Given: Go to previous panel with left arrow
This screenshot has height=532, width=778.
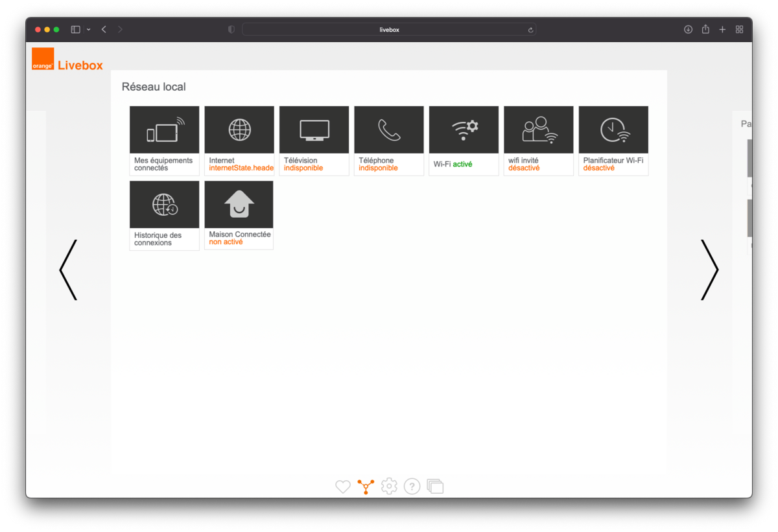Looking at the screenshot, I should [x=68, y=270].
